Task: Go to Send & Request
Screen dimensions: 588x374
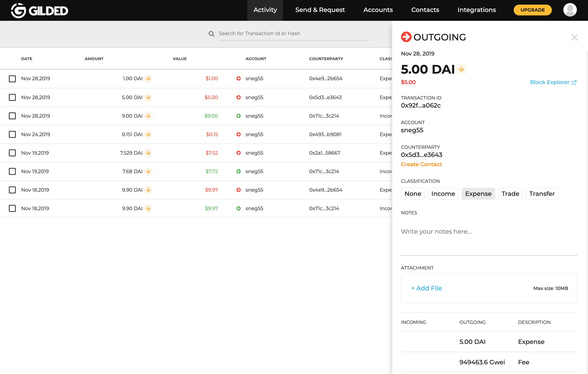Action: (x=320, y=10)
